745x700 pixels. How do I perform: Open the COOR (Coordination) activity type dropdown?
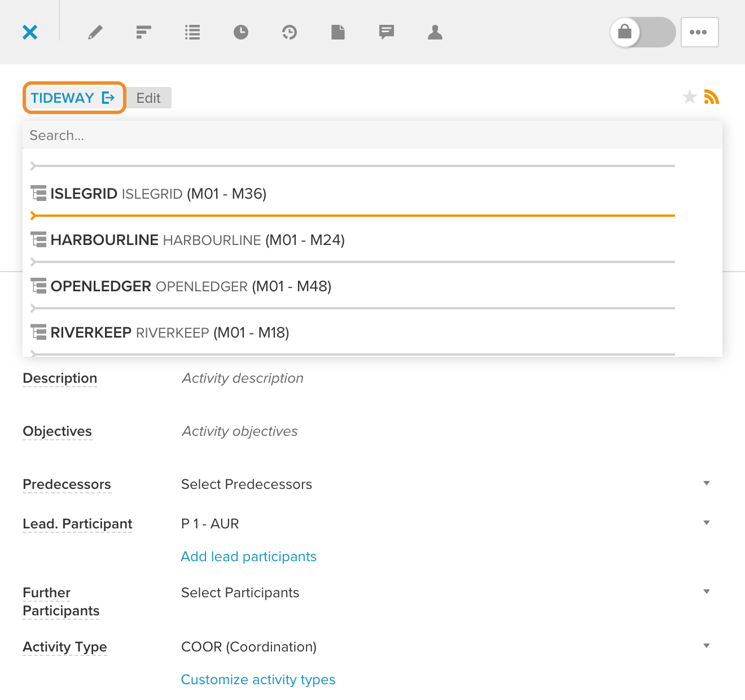point(446,647)
